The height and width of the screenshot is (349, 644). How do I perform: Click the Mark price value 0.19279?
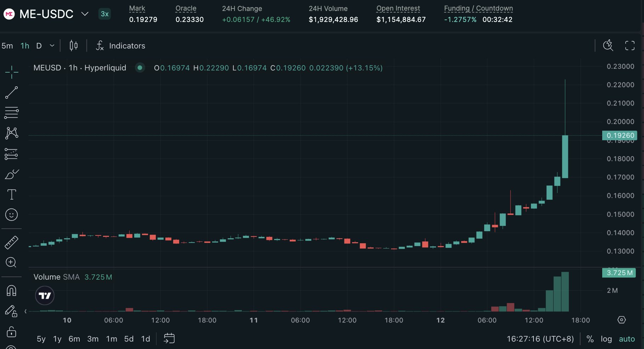[143, 19]
